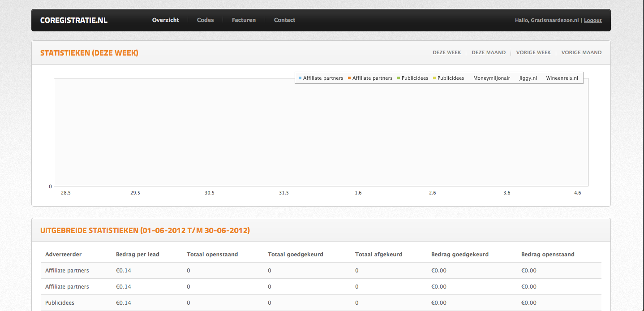Click the Logout link
This screenshot has height=311, width=644.
[593, 20]
